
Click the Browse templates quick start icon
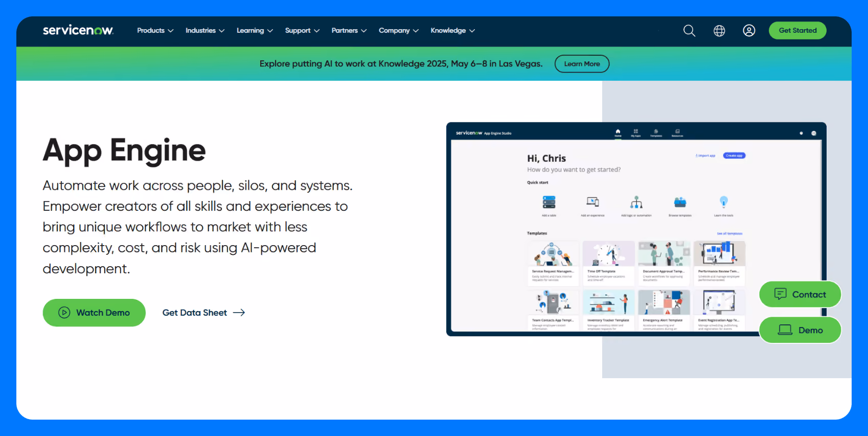coord(680,202)
